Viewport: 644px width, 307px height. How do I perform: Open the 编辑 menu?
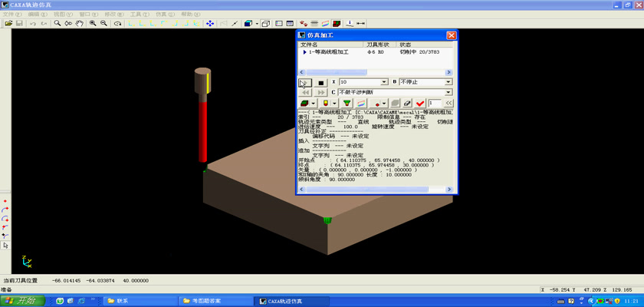click(38, 14)
